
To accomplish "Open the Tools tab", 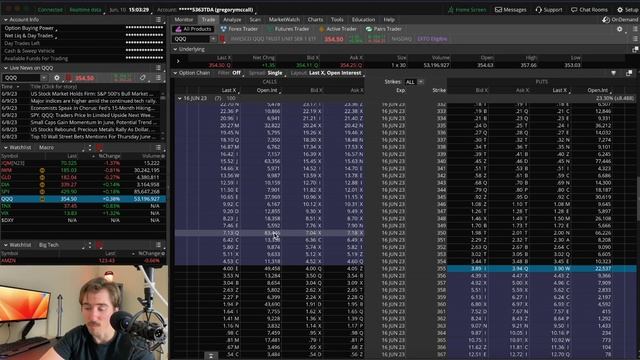I will click(337, 20).
